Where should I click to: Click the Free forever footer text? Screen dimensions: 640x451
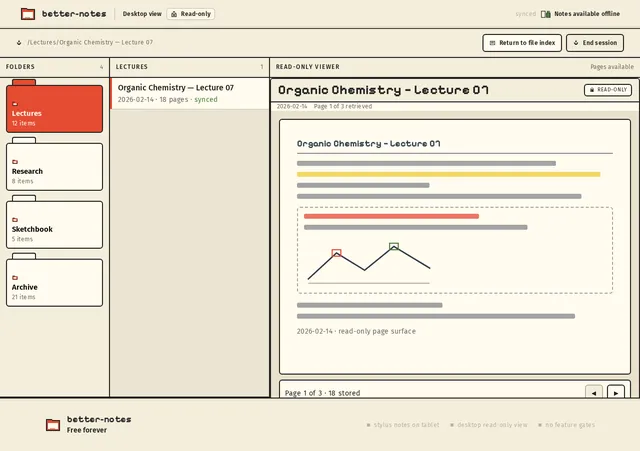pyautogui.click(x=87, y=430)
